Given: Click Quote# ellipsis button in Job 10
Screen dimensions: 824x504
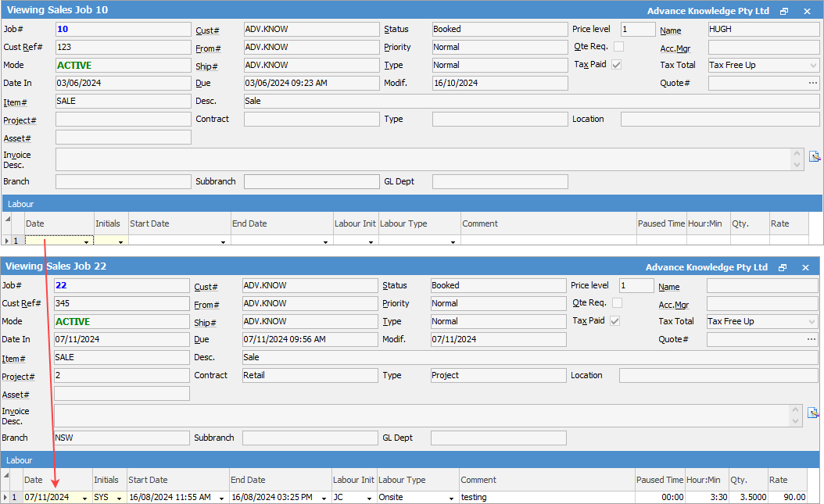Looking at the screenshot, I should tap(812, 83).
